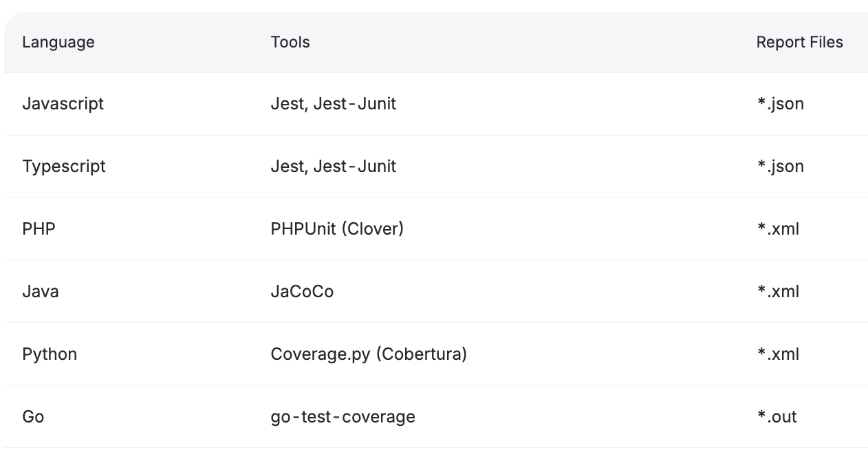Viewport: 868px width, 461px height.
Task: Select the PHP language cell
Action: (39, 228)
